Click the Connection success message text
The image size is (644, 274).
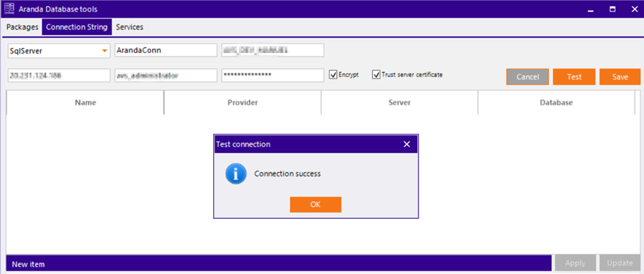287,174
